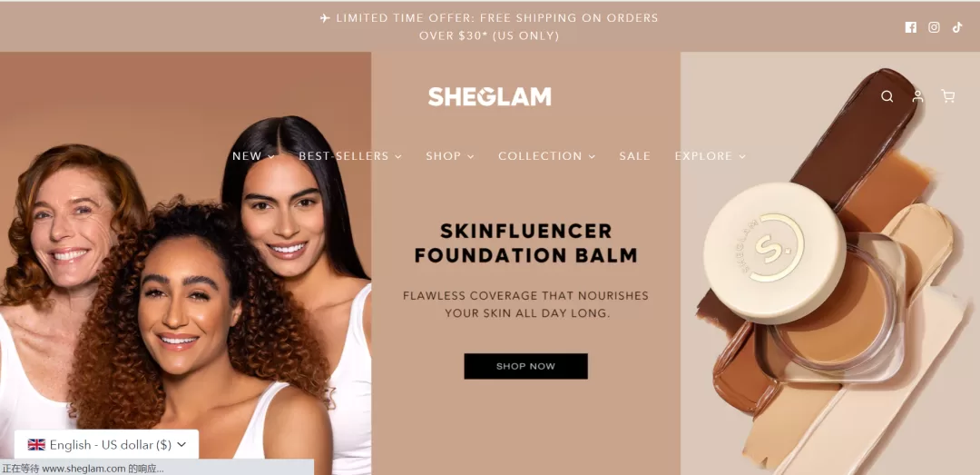Click the SHEGLAM logo
The height and width of the screenshot is (475, 980).
[489, 96]
